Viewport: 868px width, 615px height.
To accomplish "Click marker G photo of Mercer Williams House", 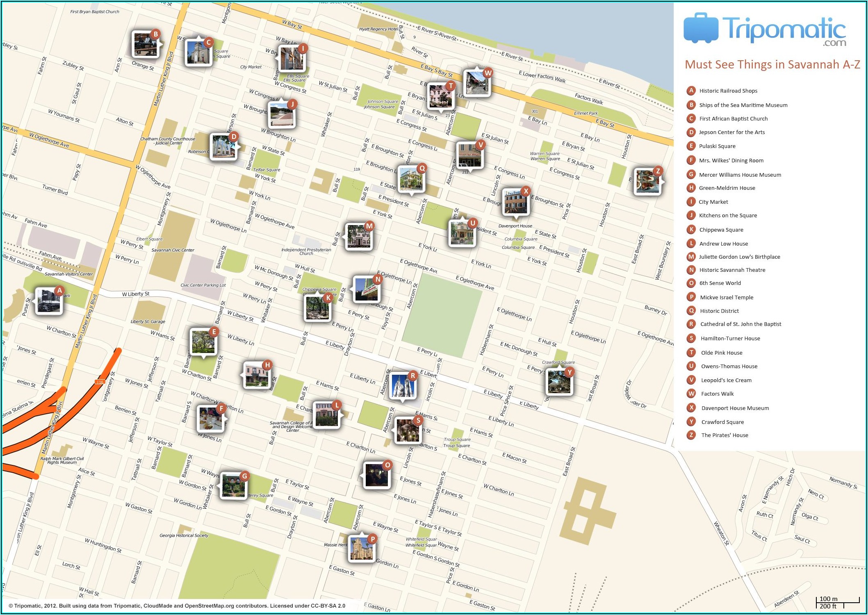I will pos(233,485).
